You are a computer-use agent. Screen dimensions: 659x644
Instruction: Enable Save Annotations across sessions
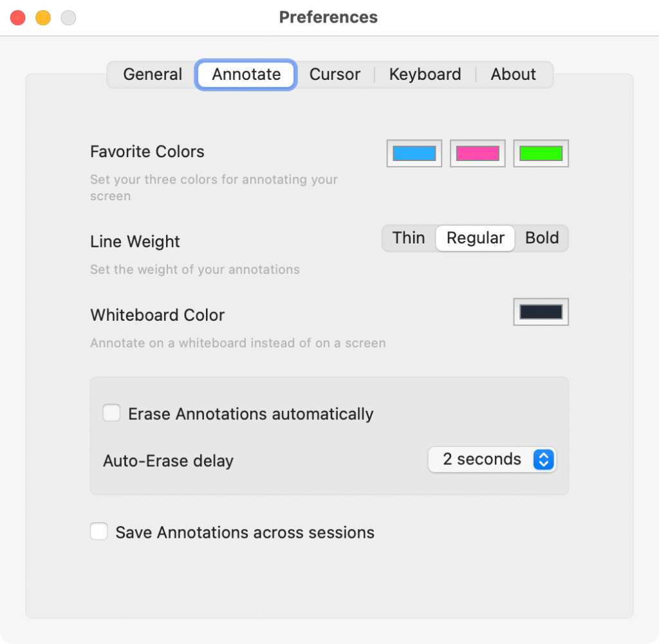[98, 531]
